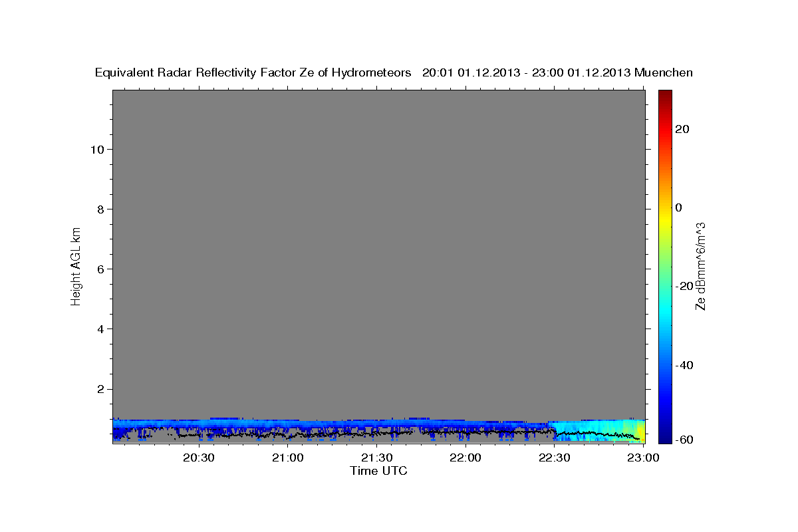This screenshot has width=798, height=532.
Task: Click the 21:30 time tick label
Action: coord(376,458)
